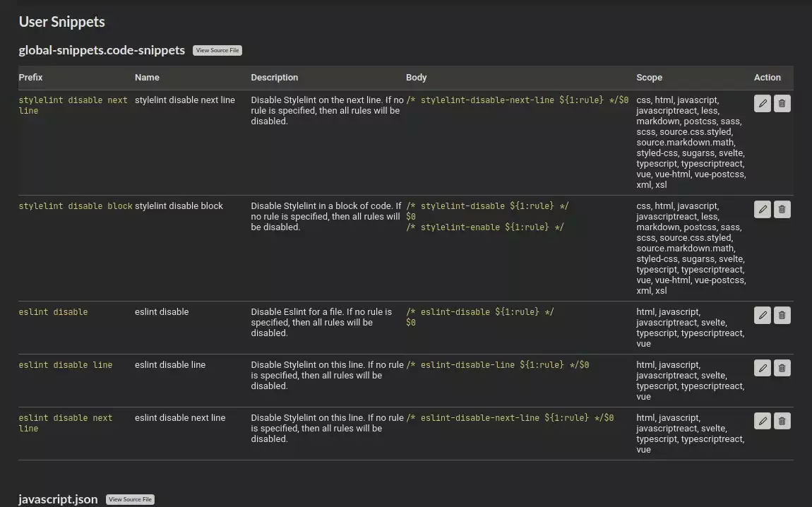Delete the stylelint disable block snippet
Screen dimensions: 812x507
tap(782, 209)
